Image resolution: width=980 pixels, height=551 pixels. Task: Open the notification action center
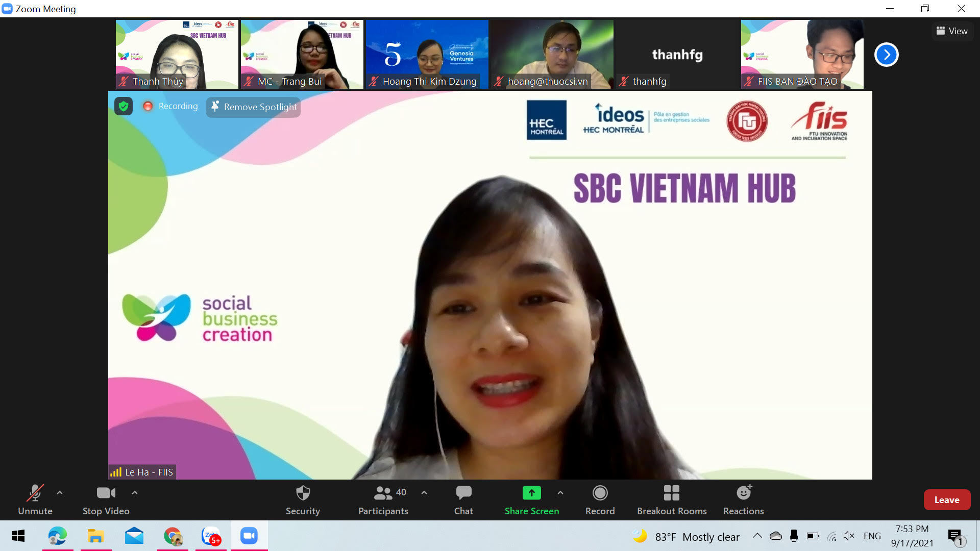[x=955, y=536]
